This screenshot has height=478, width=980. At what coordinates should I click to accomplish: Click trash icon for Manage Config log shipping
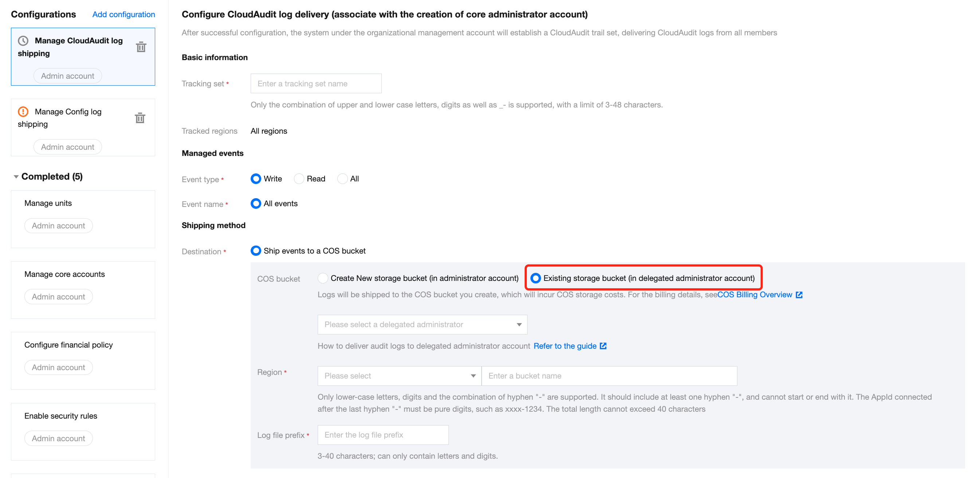tap(140, 118)
